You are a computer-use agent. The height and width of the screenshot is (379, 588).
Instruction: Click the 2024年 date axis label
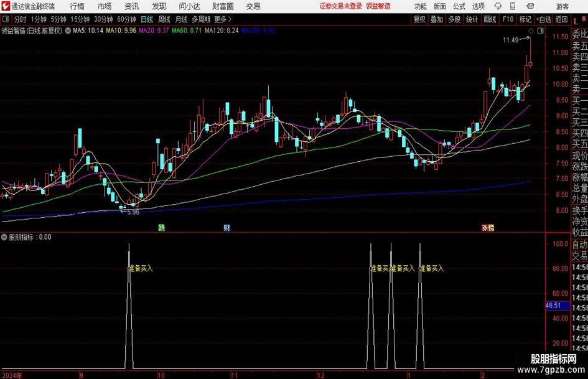tap(12, 375)
